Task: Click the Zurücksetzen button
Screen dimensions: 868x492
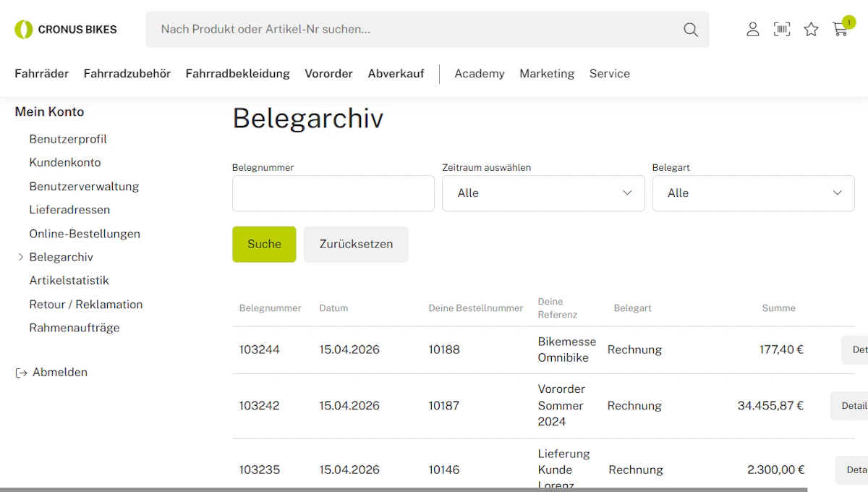Action: point(356,245)
